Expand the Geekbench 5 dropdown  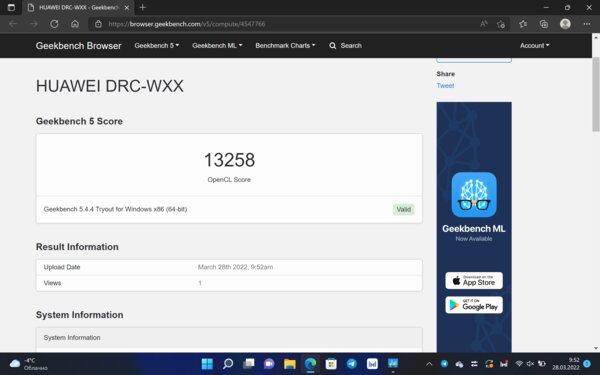click(x=157, y=46)
